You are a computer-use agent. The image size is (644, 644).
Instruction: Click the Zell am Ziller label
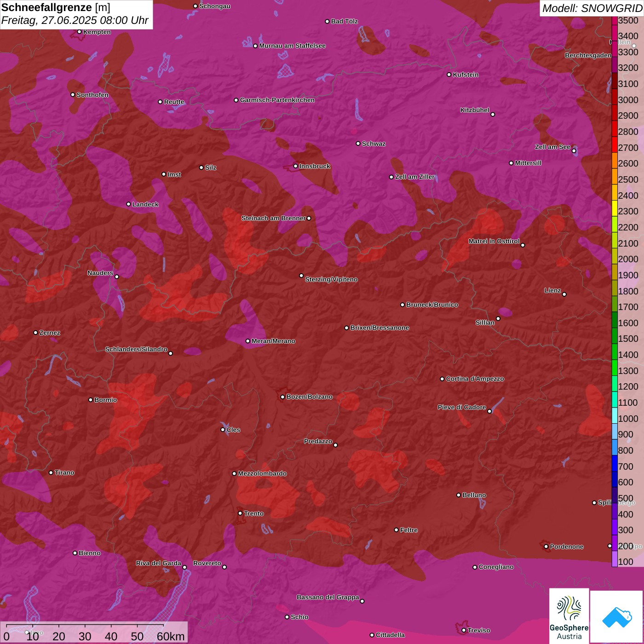pos(415,177)
